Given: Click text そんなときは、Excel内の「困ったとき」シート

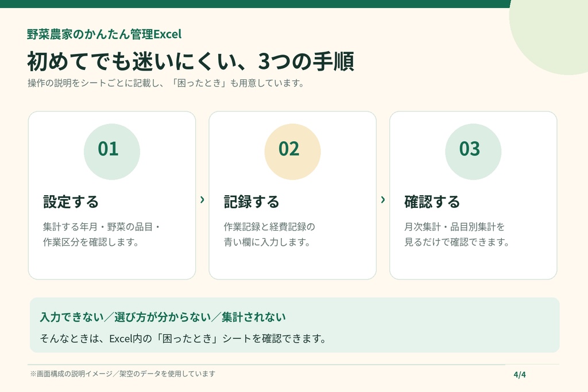Looking at the screenshot, I should (145, 339).
